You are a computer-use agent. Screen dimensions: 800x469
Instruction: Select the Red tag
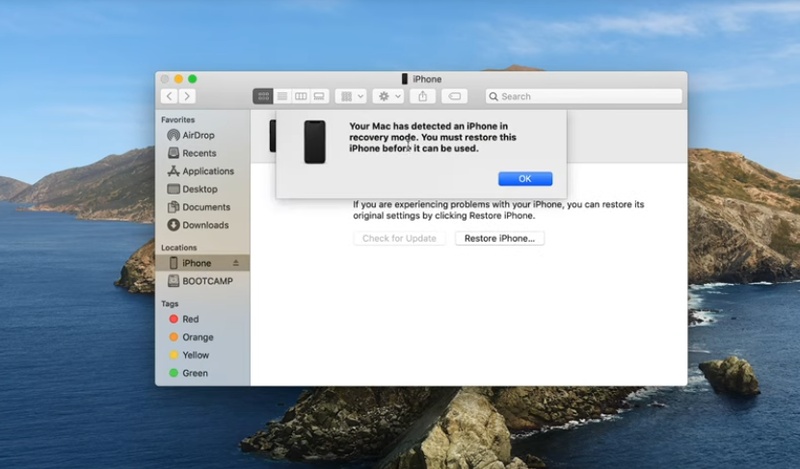pyautogui.click(x=203, y=319)
